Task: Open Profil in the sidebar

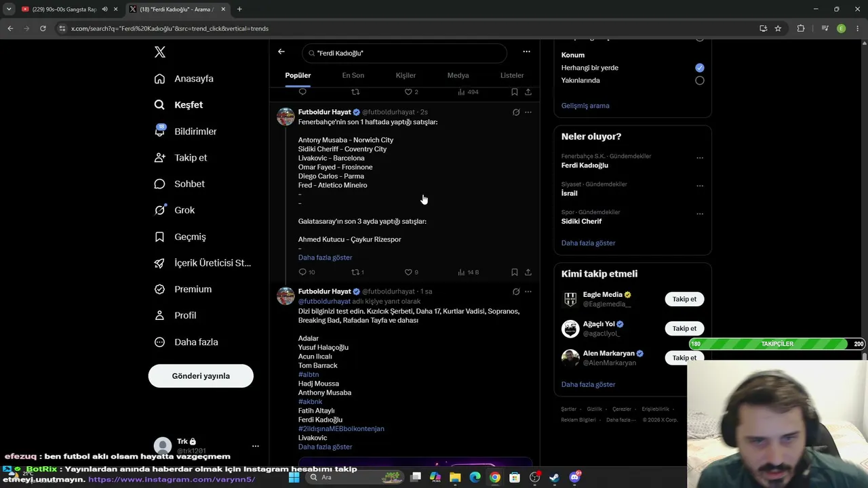Action: coord(175,315)
